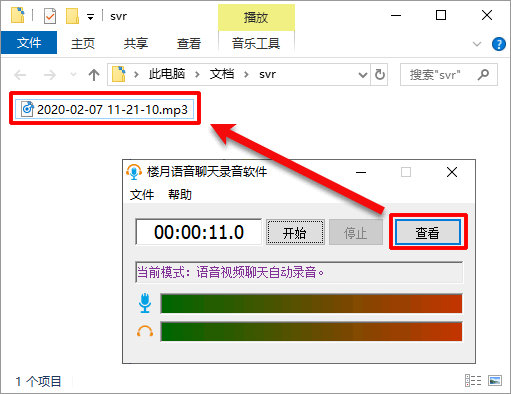Close the recorder software window
511x394 pixels.
point(452,172)
